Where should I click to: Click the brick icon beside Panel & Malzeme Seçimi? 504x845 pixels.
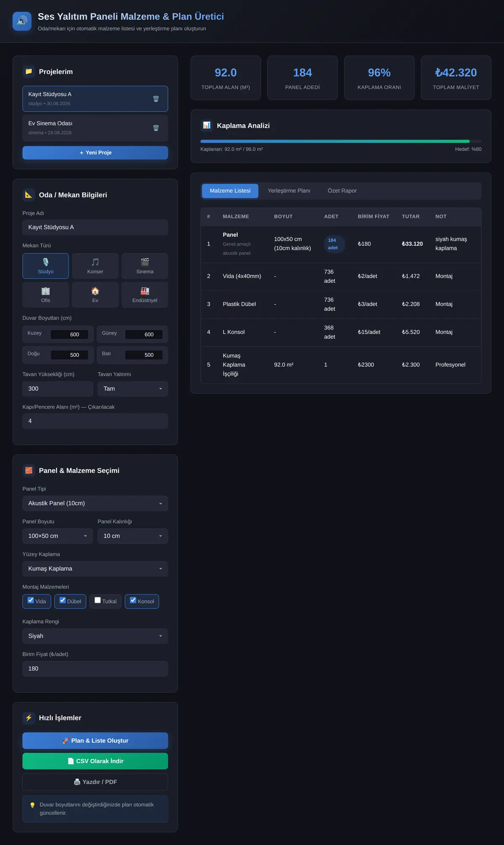pyautogui.click(x=29, y=470)
